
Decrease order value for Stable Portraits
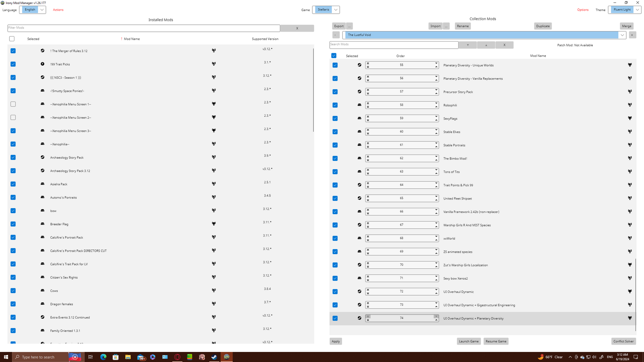[436, 147]
